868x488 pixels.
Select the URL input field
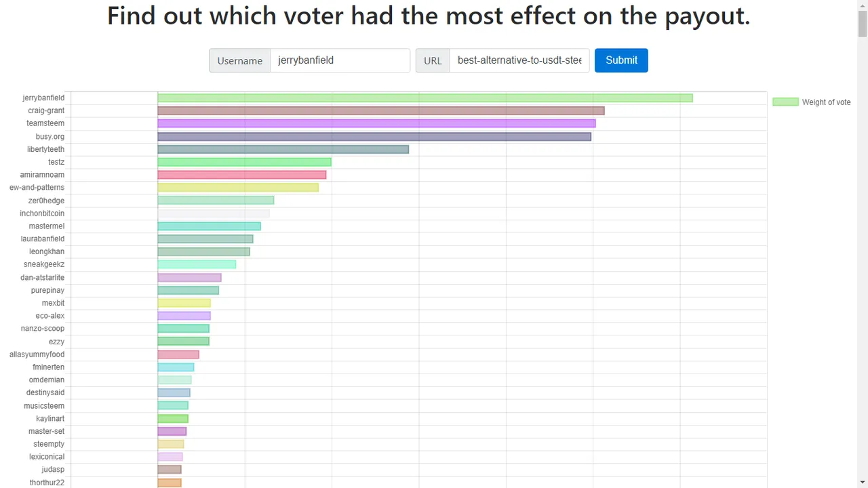519,60
